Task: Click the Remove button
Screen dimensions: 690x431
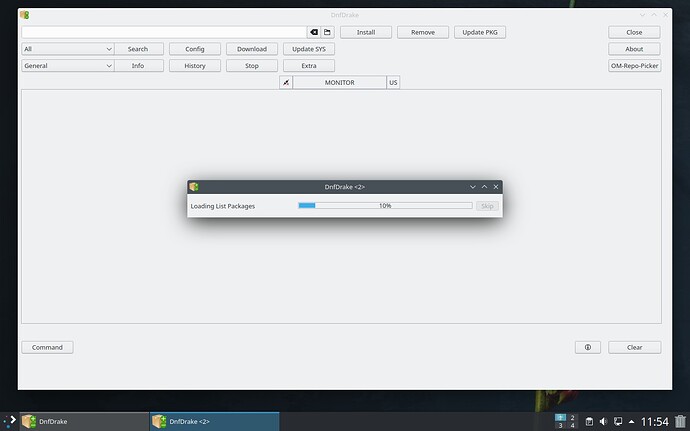Action: (x=423, y=32)
